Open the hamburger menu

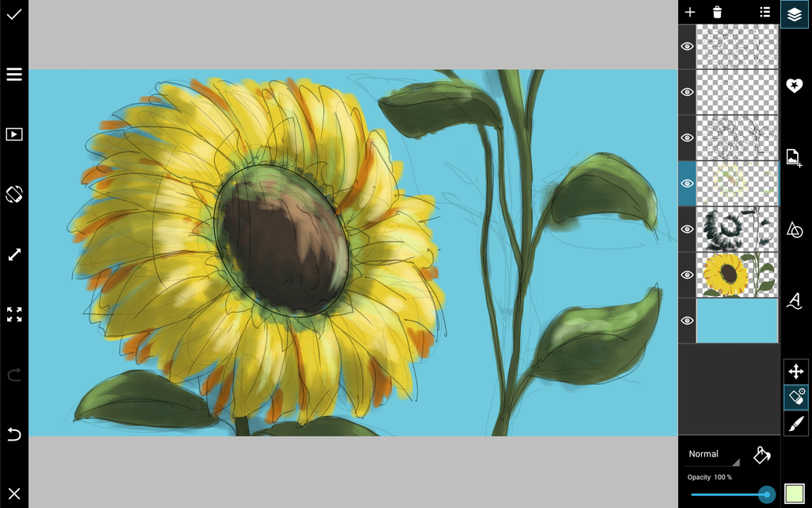tap(14, 74)
